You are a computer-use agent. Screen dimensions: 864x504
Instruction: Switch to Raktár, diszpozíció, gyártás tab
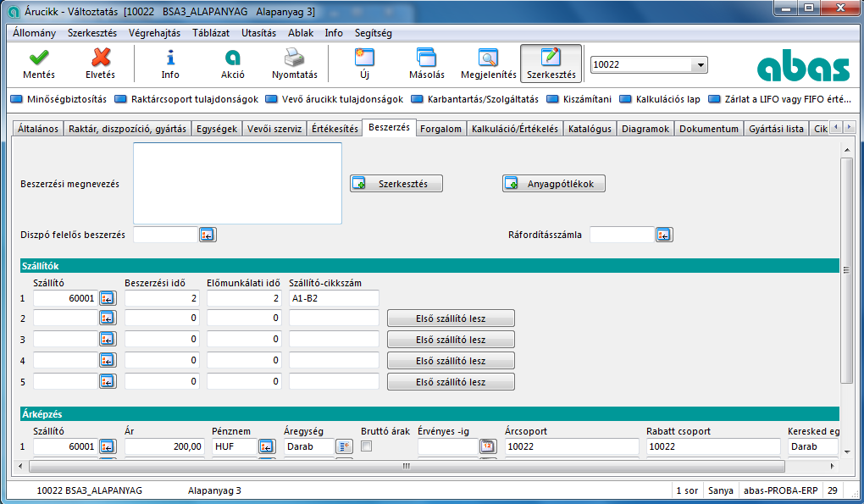point(127,129)
